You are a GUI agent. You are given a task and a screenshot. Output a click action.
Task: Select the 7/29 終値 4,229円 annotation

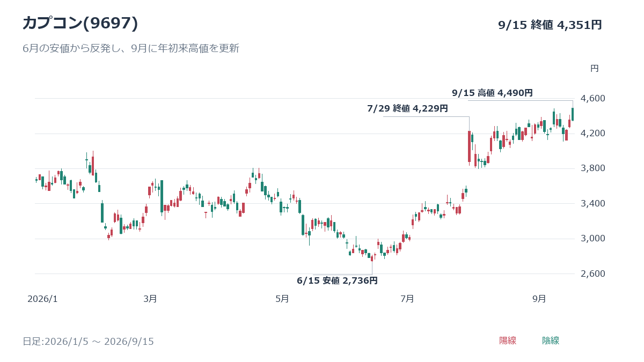click(x=407, y=108)
